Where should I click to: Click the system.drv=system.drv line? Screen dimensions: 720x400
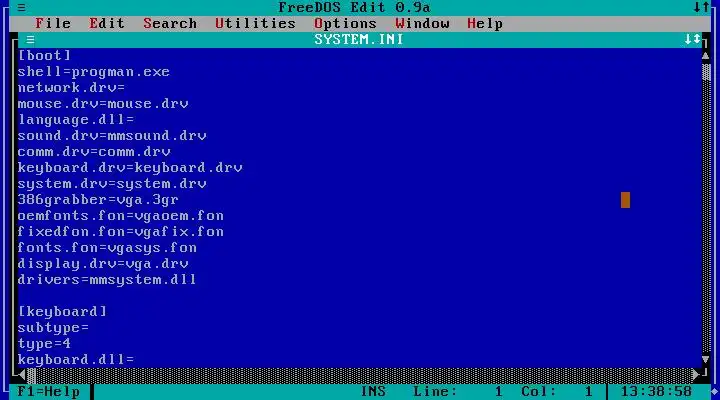coord(112,184)
